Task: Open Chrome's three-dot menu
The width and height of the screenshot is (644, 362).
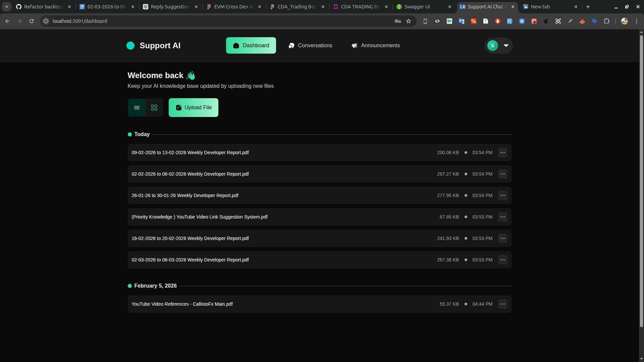Action: 637,21
